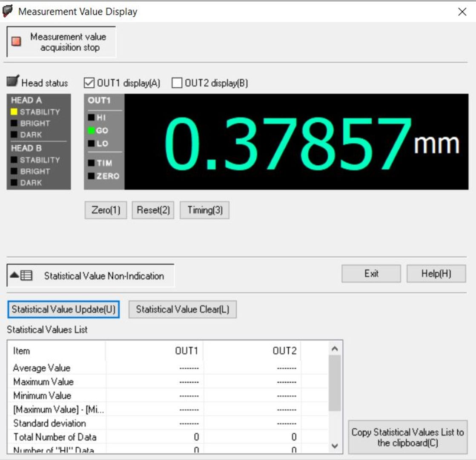476x460 pixels.
Task: Click Statistical Value Update(U)
Action: click(63, 310)
